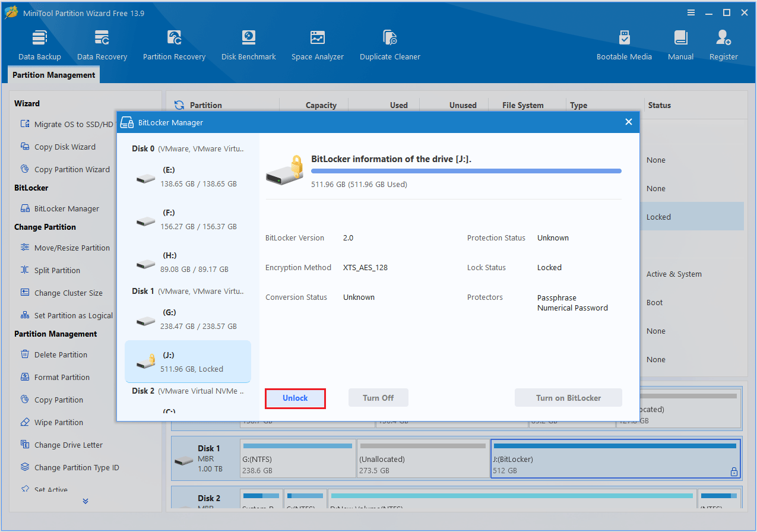Screen dimensions: 757x532
Task: Click the Unused column header
Action: click(x=463, y=105)
